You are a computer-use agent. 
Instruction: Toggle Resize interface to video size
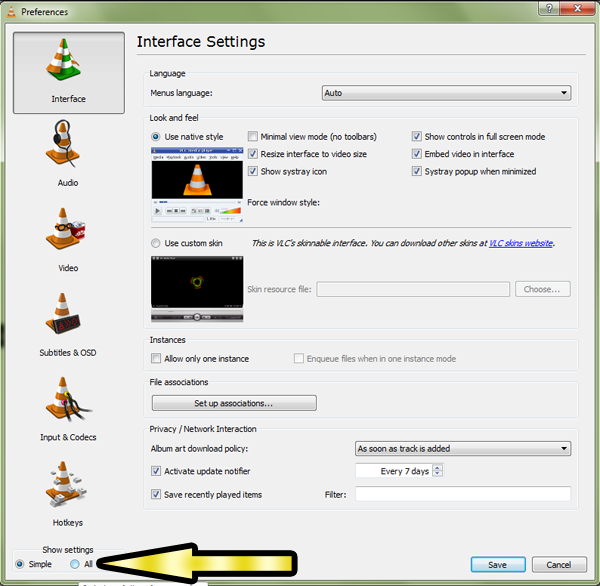253,154
